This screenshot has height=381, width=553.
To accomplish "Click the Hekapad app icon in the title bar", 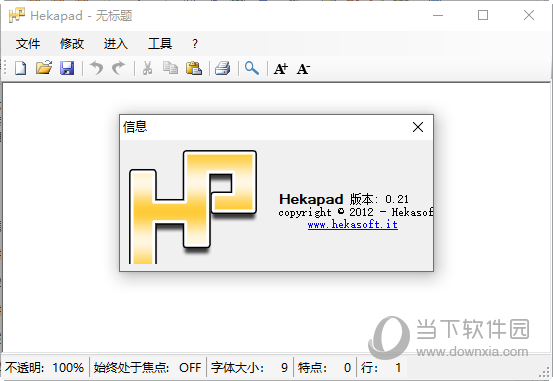I will coord(17,16).
